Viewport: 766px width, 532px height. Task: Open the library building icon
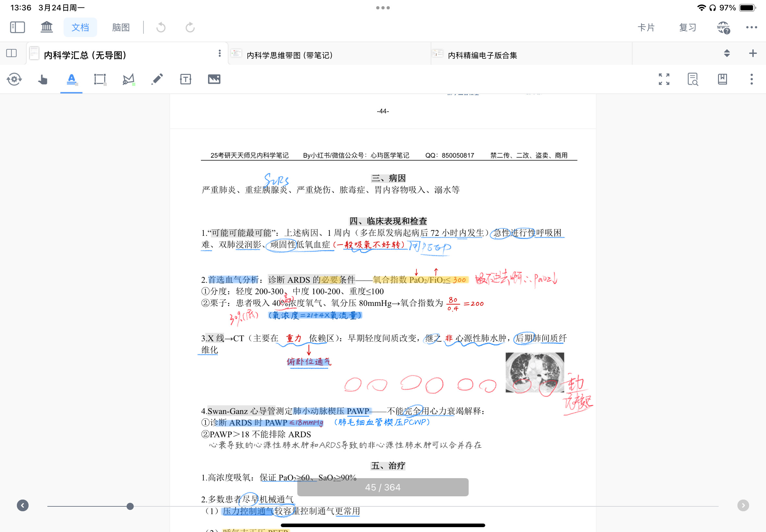point(47,27)
